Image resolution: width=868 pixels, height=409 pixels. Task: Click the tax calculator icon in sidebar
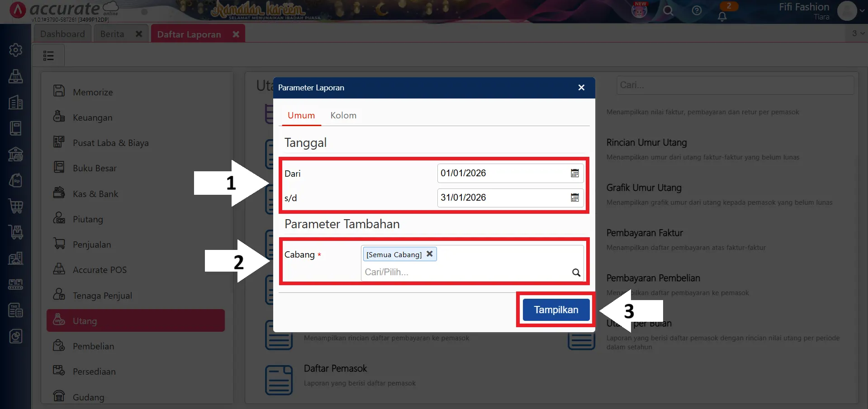16,310
